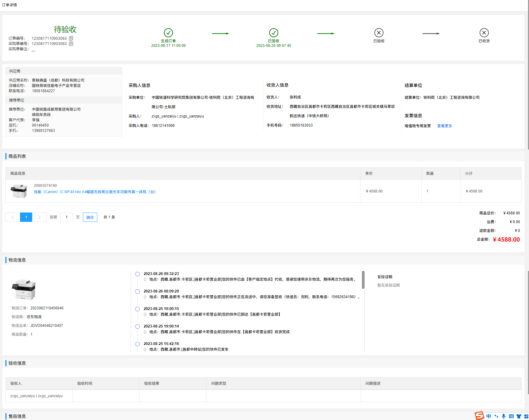The height and width of the screenshot is (420, 529).
Task: Click product code 20003574740
Action: pyautogui.click(x=45, y=186)
